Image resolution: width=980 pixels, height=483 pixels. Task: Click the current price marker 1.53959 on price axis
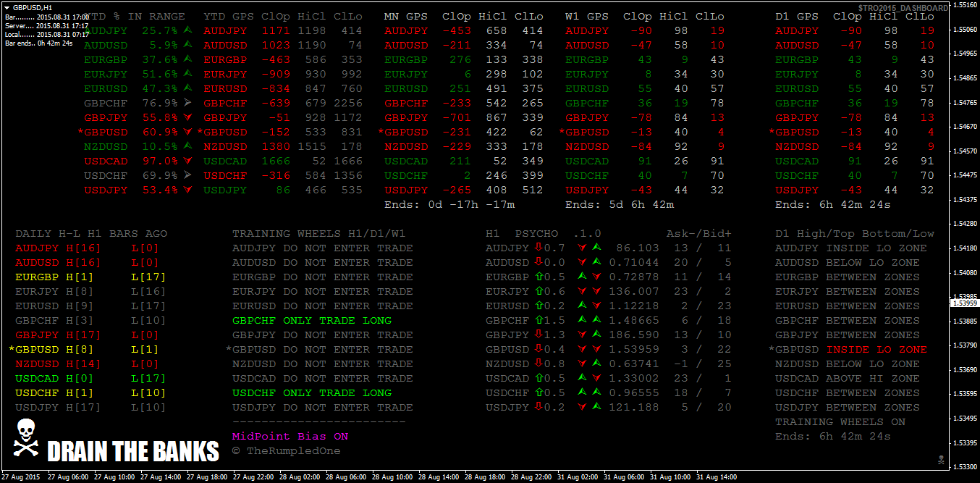tap(965, 303)
